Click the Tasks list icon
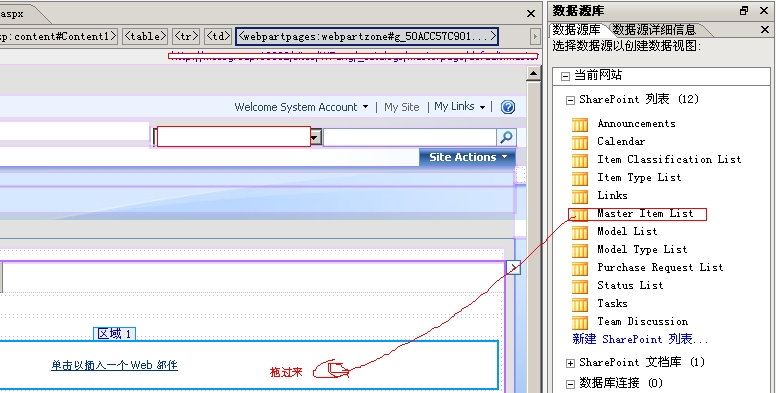The image size is (776, 393). tap(580, 304)
